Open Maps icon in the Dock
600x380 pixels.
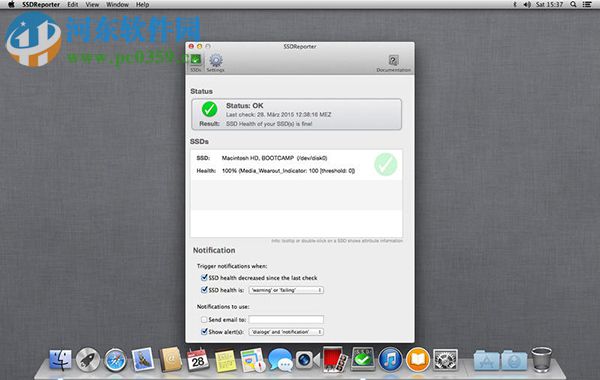click(253, 360)
